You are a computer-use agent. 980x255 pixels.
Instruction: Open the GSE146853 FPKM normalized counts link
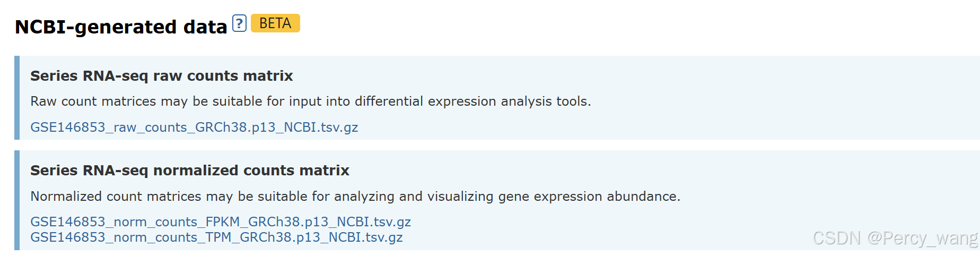pyautogui.click(x=221, y=222)
